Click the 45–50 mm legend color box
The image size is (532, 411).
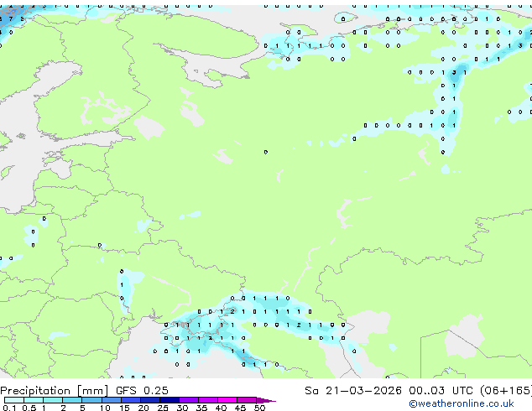click(x=247, y=400)
